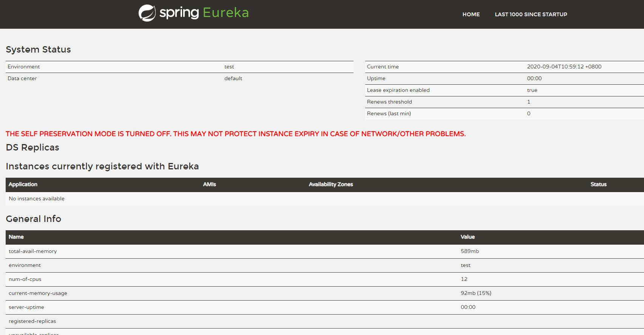644x335 pixels.
Task: Select the DS Replicas heading
Action: 32,147
